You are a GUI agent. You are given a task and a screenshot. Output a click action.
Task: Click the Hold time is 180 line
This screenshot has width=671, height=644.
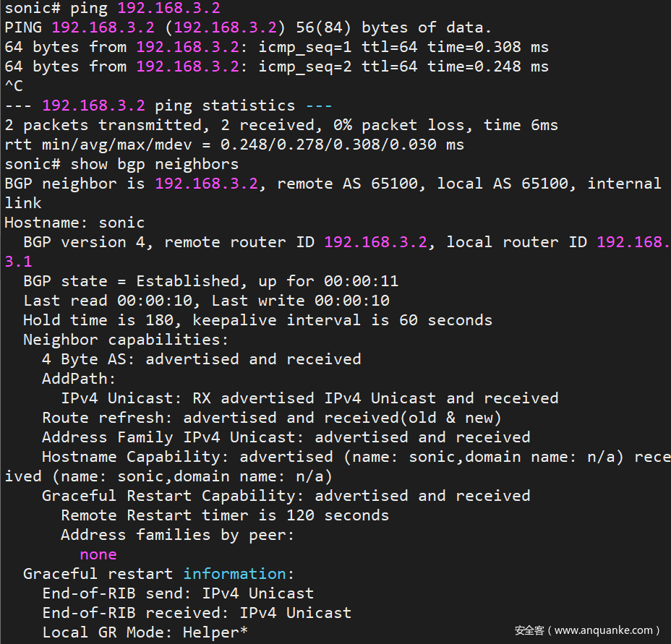257,320
